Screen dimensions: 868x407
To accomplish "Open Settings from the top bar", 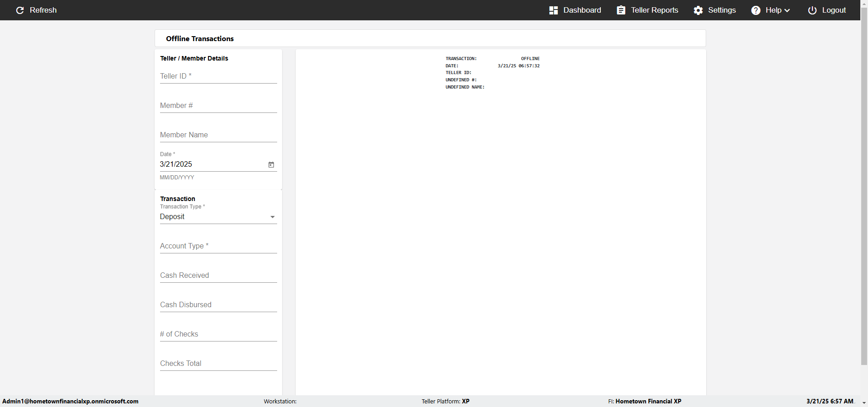I will pyautogui.click(x=722, y=10).
